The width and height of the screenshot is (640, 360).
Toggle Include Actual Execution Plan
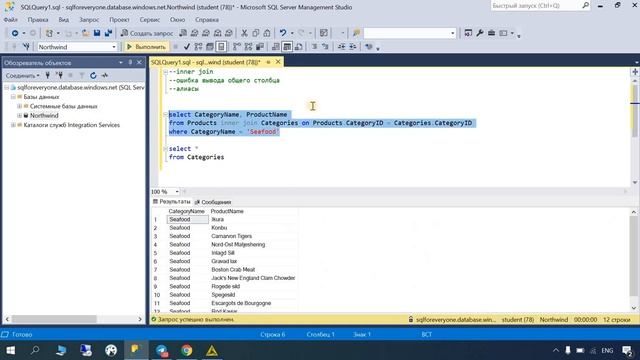pos(236,47)
